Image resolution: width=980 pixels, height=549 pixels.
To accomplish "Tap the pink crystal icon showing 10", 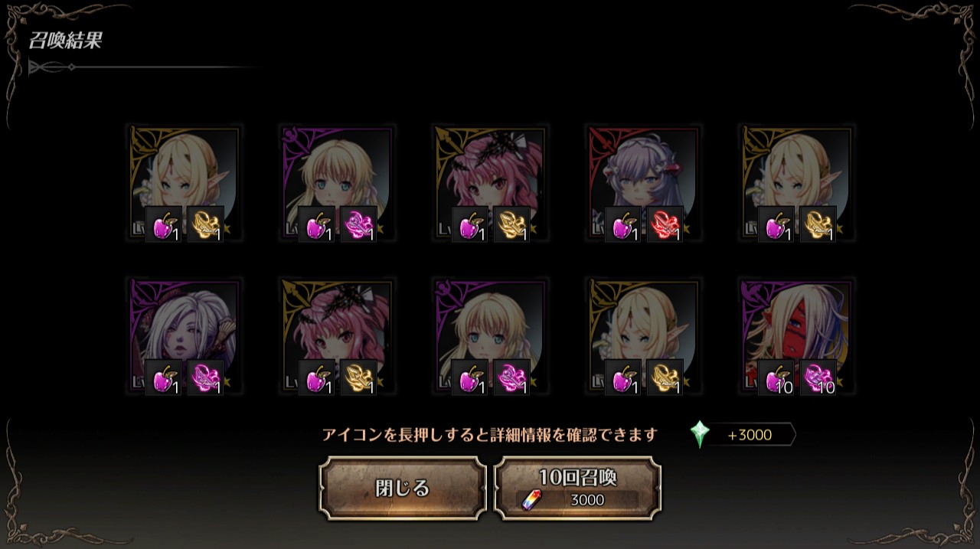I will click(x=818, y=377).
